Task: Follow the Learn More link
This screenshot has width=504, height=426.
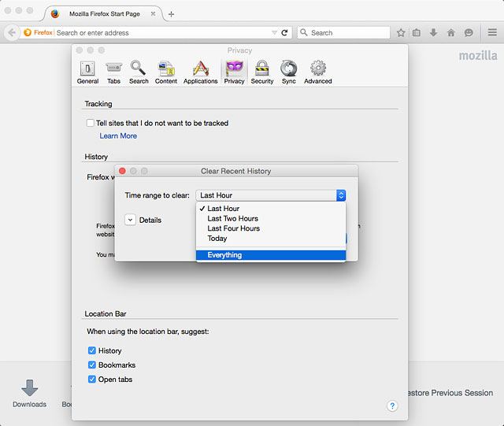Action: pos(118,135)
